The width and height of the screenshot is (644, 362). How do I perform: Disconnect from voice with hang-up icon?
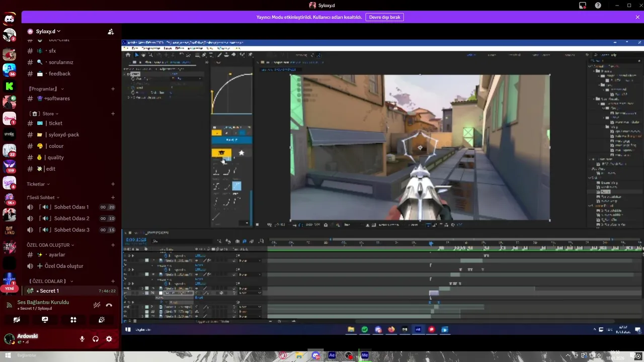coord(109,305)
